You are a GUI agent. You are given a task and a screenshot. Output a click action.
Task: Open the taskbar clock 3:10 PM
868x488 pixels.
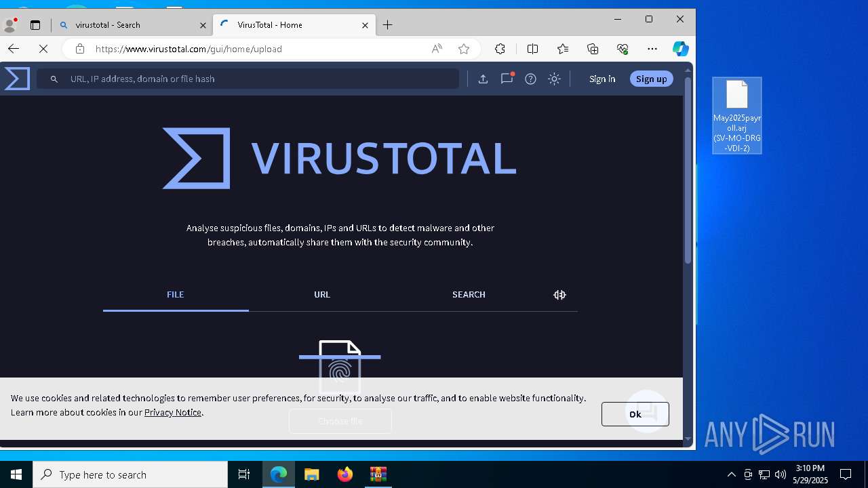coord(810,474)
